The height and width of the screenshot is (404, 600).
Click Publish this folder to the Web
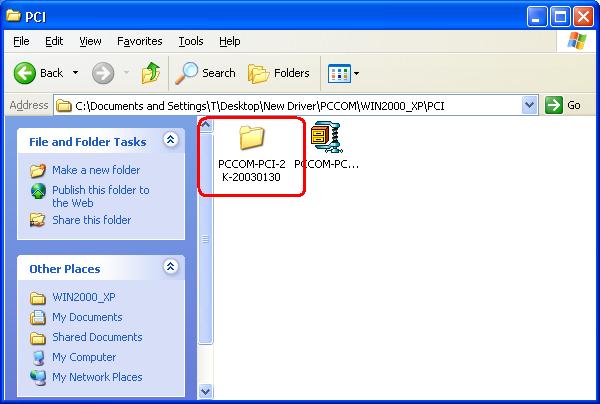tap(101, 196)
